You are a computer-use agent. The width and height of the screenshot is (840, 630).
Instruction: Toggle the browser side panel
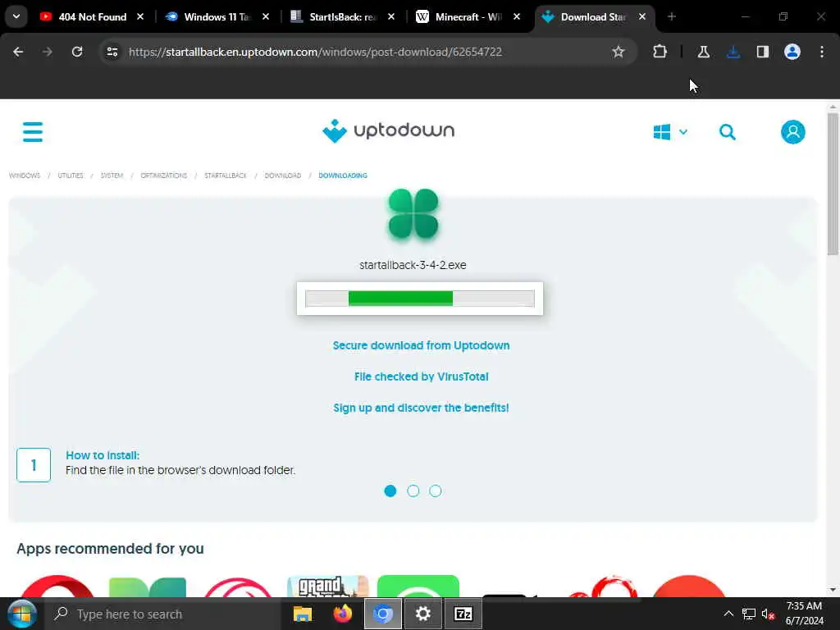coord(762,52)
